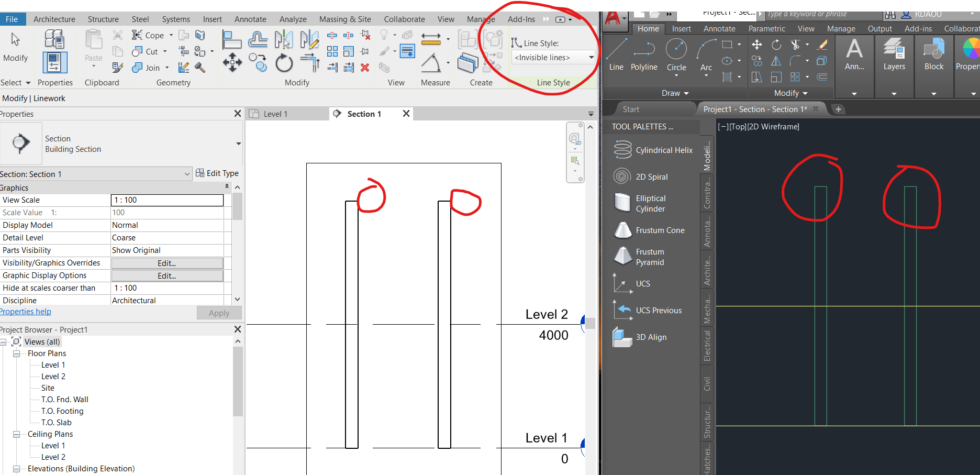
Task: Click Edit for Visibility/Graphics Overrides
Action: pyautogui.click(x=167, y=262)
